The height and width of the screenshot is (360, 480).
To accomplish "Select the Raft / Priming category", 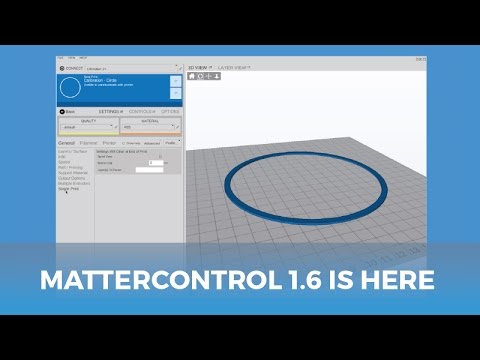I will 70,167.
